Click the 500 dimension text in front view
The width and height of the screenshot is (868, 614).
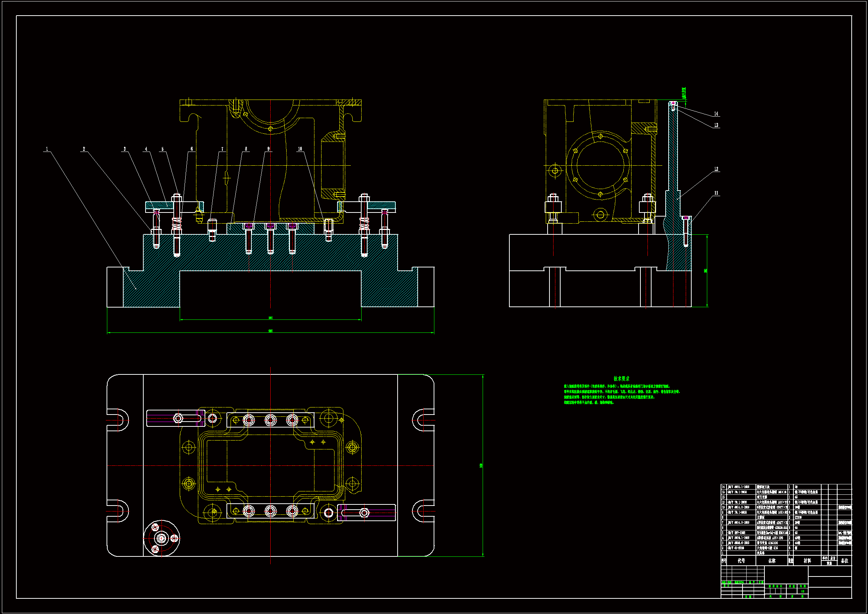click(271, 318)
